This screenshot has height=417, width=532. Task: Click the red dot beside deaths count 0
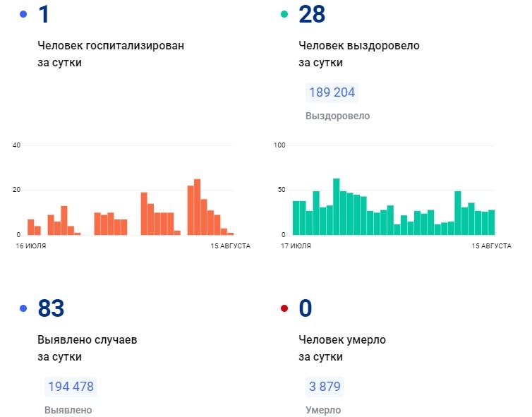(284, 308)
